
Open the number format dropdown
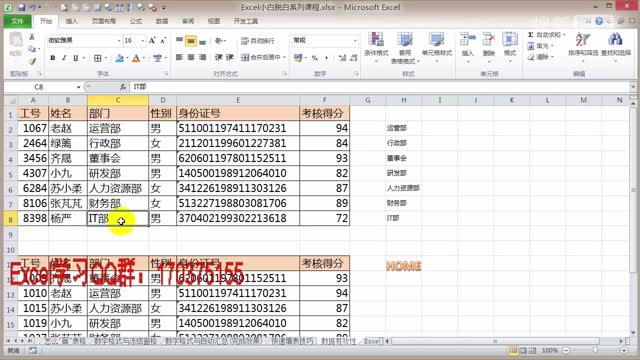(355, 40)
